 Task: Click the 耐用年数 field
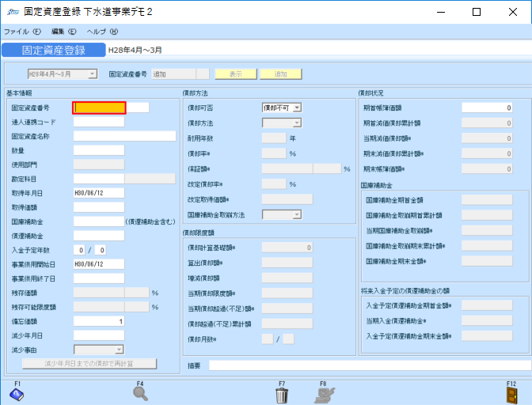click(274, 138)
